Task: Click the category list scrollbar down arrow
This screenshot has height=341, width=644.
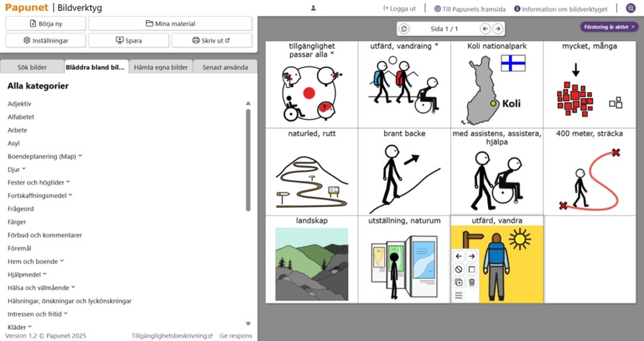Action: pyautogui.click(x=248, y=323)
